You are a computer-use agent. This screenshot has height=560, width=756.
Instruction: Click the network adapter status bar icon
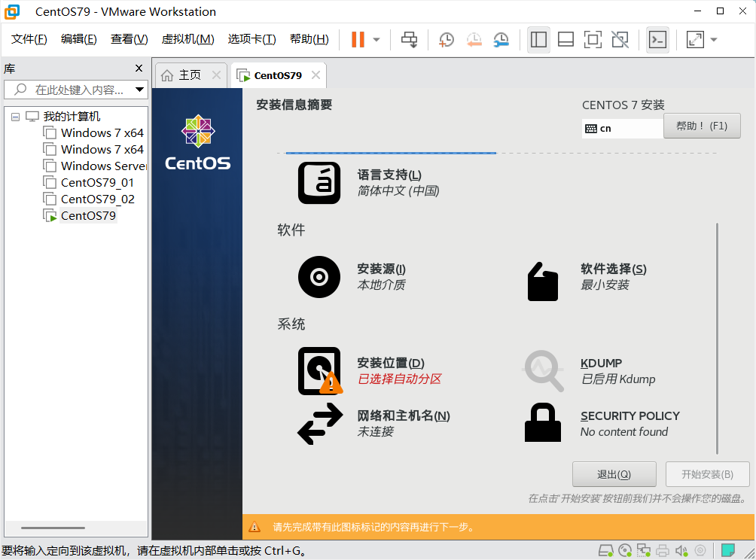[644, 550]
